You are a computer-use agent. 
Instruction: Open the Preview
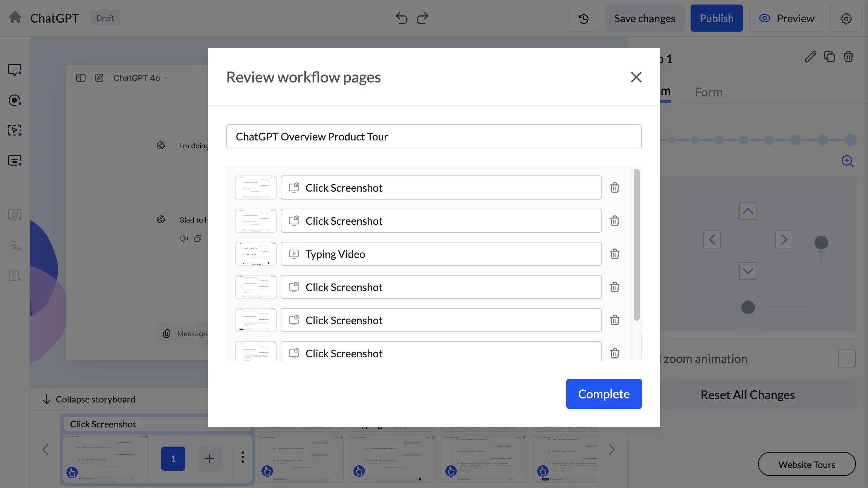(x=787, y=18)
